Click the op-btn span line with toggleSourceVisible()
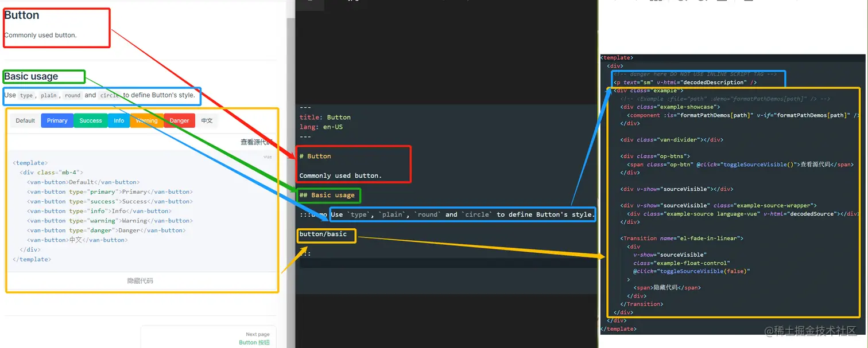This screenshot has height=348, width=868. click(740, 165)
